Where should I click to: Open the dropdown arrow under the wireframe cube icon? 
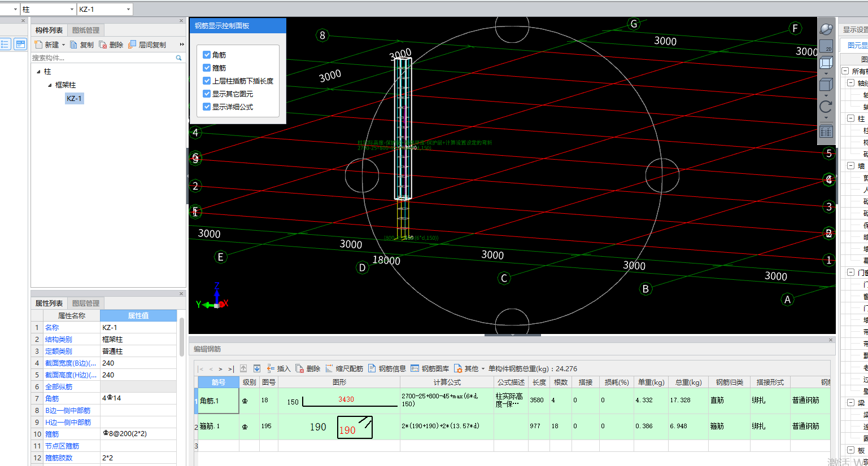[x=826, y=73]
